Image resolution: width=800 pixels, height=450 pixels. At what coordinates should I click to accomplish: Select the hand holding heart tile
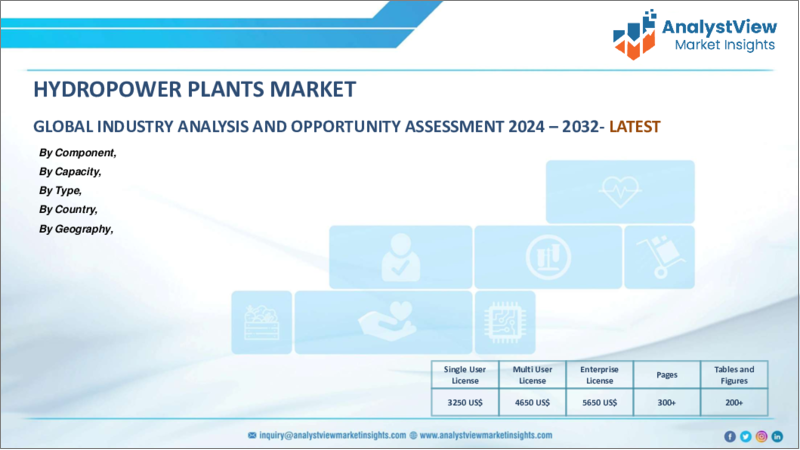(x=384, y=322)
